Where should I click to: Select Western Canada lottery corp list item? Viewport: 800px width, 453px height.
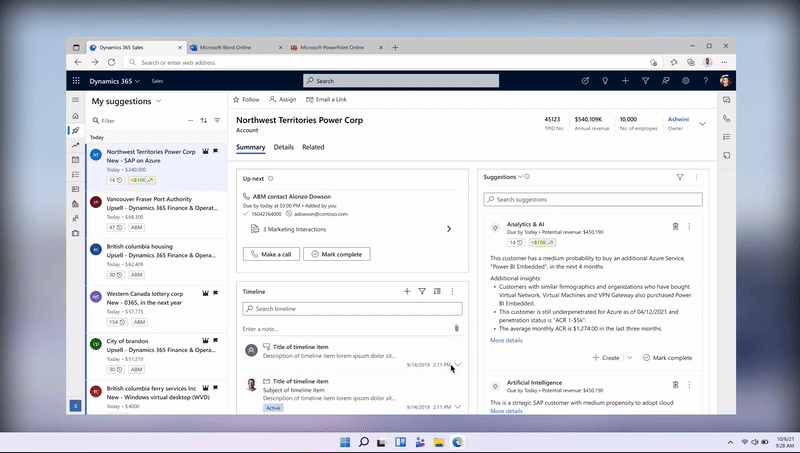(157, 309)
